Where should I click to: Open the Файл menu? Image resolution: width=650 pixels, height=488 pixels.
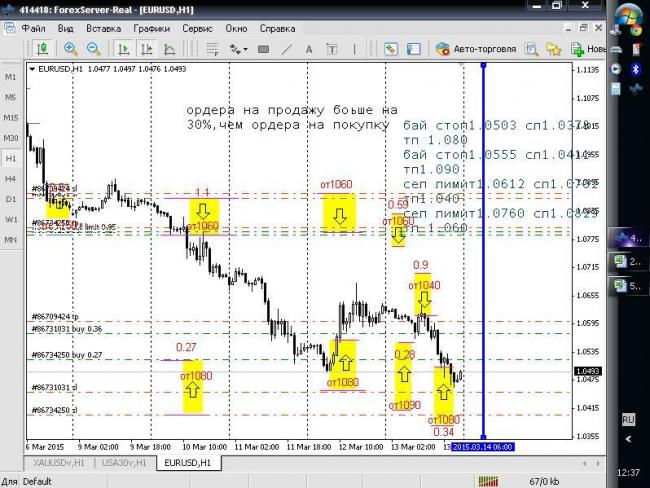(34, 29)
